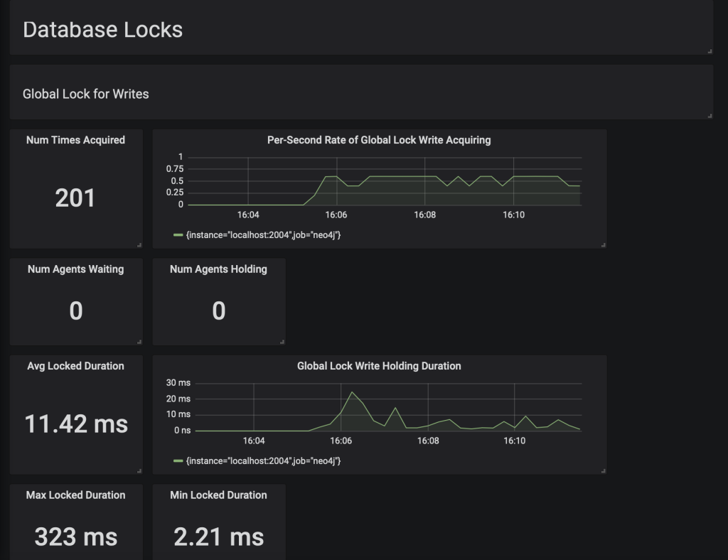Open Global Lock Write Holding Duration title menu

tap(379, 366)
